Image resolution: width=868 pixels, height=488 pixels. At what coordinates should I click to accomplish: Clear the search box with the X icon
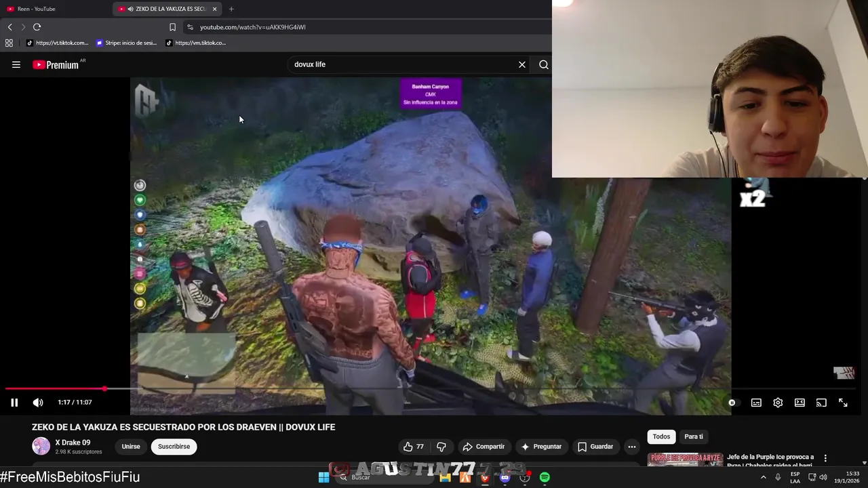click(522, 64)
